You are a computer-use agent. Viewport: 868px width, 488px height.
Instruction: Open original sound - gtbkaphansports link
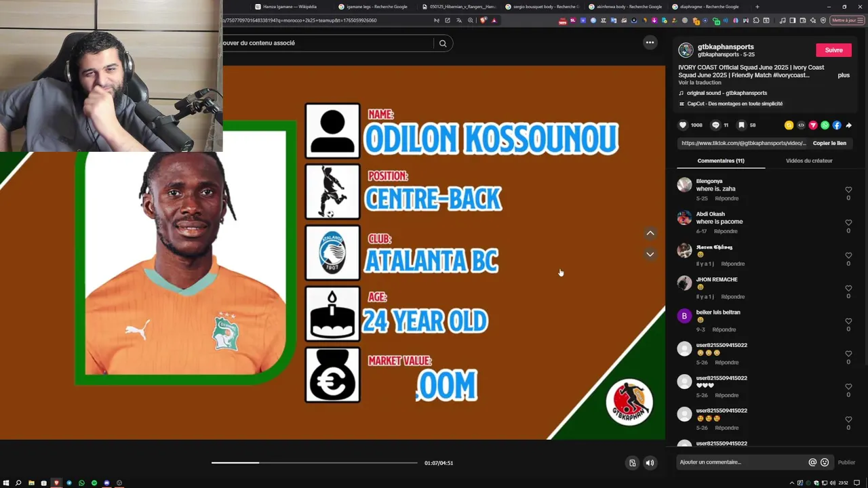point(727,93)
